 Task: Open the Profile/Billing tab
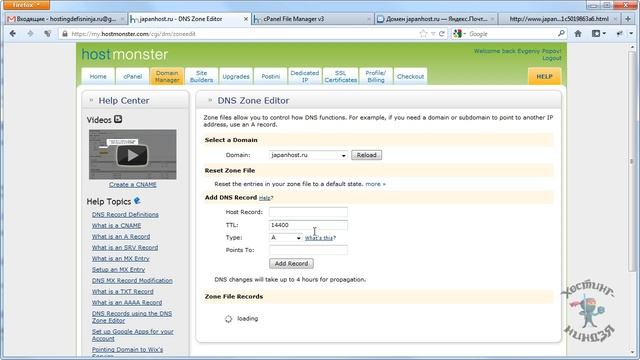click(376, 76)
